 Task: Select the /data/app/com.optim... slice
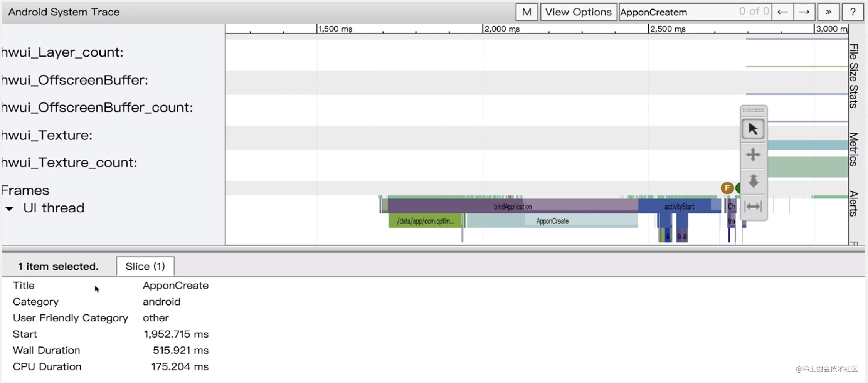[x=425, y=221]
